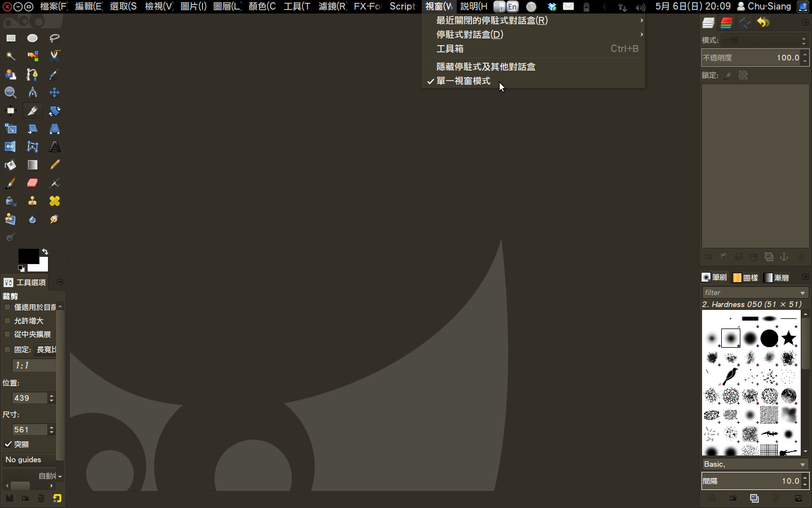Open the 長寬比 fixed-mode dropdown
Viewport: 812px width, 508px height.
(45, 350)
